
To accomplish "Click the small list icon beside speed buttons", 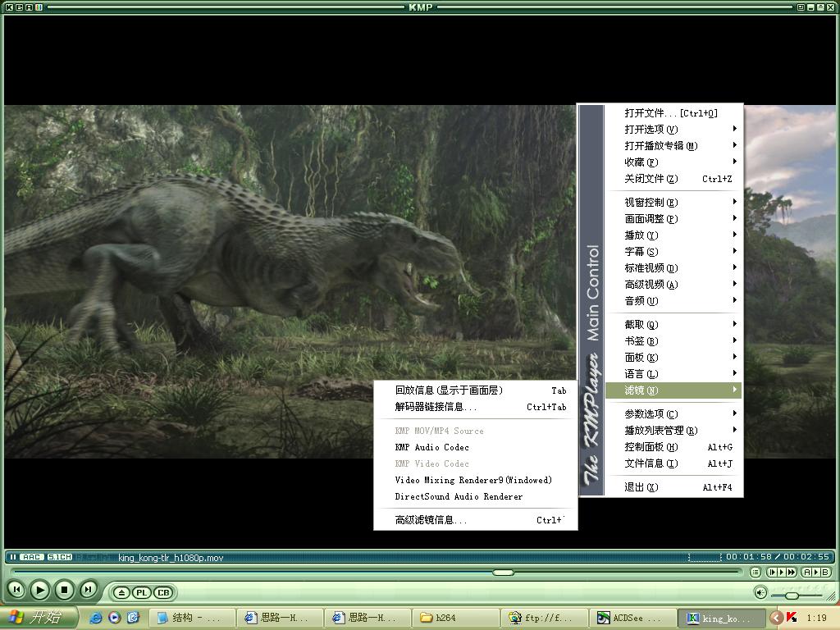I will pyautogui.click(x=756, y=572).
